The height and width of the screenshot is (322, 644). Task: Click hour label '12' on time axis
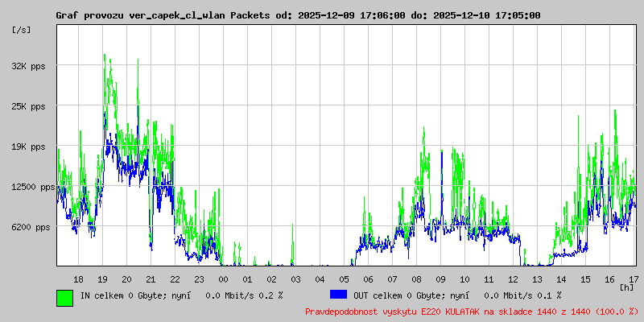[x=514, y=280]
